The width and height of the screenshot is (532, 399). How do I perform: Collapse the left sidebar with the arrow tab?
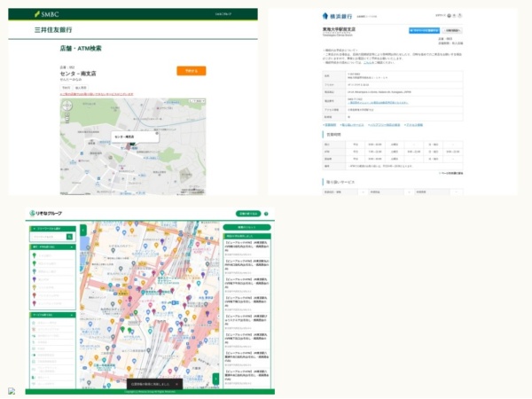[x=83, y=231]
